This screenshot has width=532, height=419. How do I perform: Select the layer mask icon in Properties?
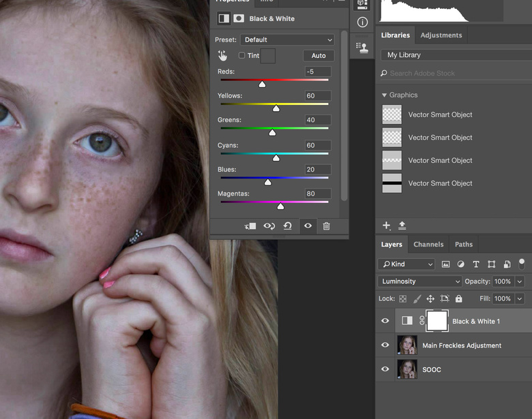click(x=239, y=18)
